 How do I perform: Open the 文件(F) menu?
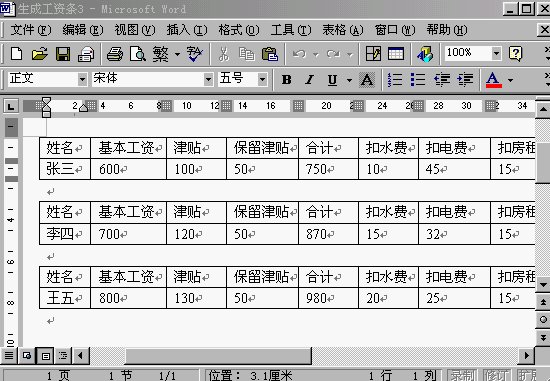click(x=31, y=30)
